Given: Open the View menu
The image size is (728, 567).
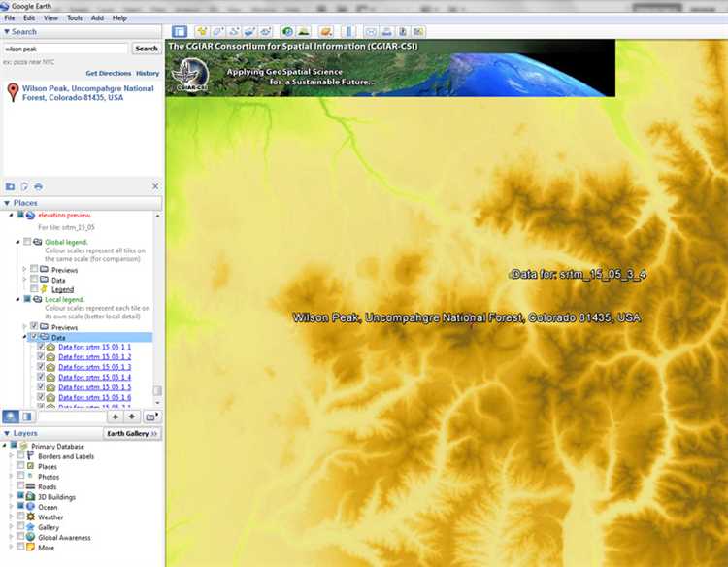Looking at the screenshot, I should 50,18.
